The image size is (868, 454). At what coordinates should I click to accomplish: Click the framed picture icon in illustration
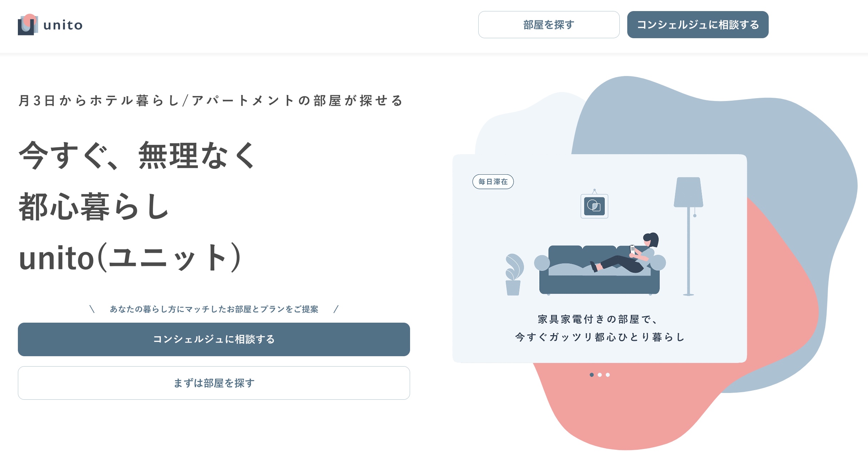[x=594, y=205]
